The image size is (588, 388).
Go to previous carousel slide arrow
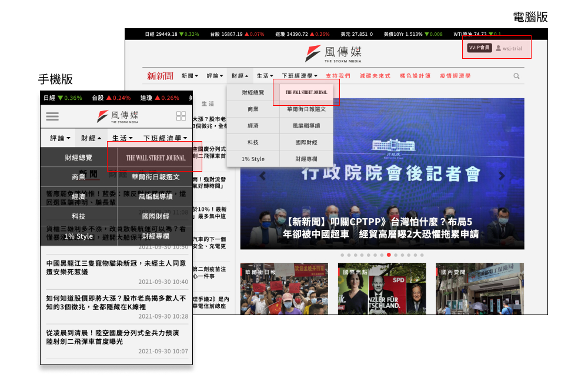tap(262, 175)
